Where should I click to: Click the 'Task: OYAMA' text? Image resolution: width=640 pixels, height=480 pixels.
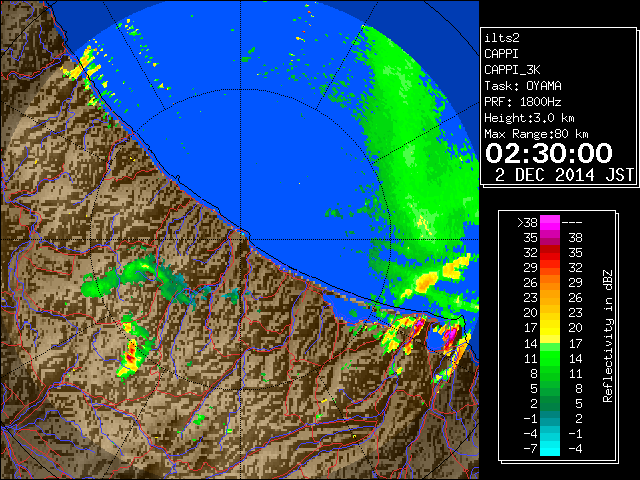[523, 86]
